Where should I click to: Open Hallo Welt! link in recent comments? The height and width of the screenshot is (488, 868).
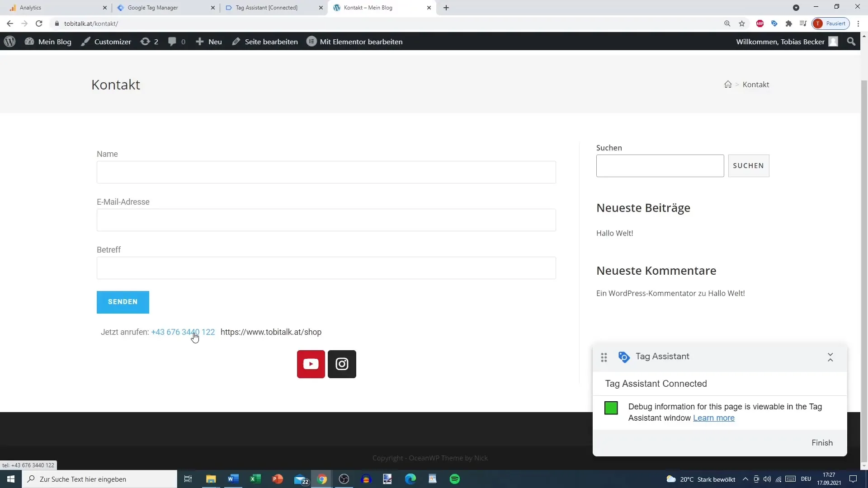(x=726, y=293)
